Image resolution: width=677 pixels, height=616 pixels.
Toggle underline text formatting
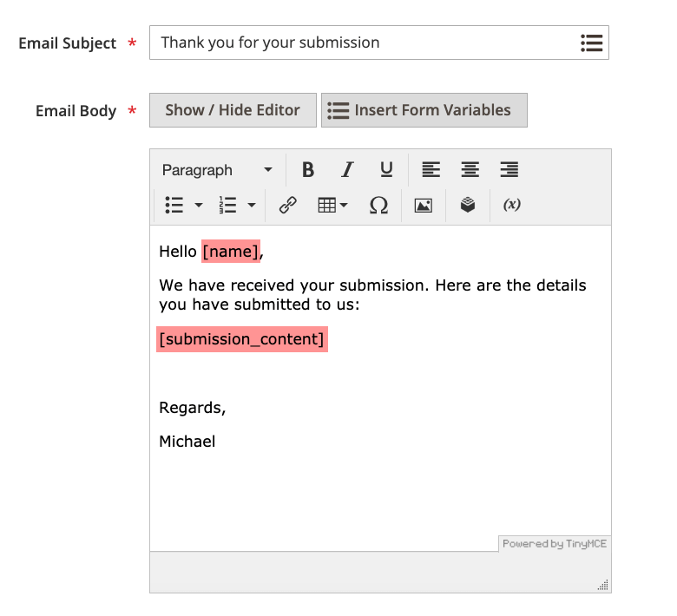[386, 170]
